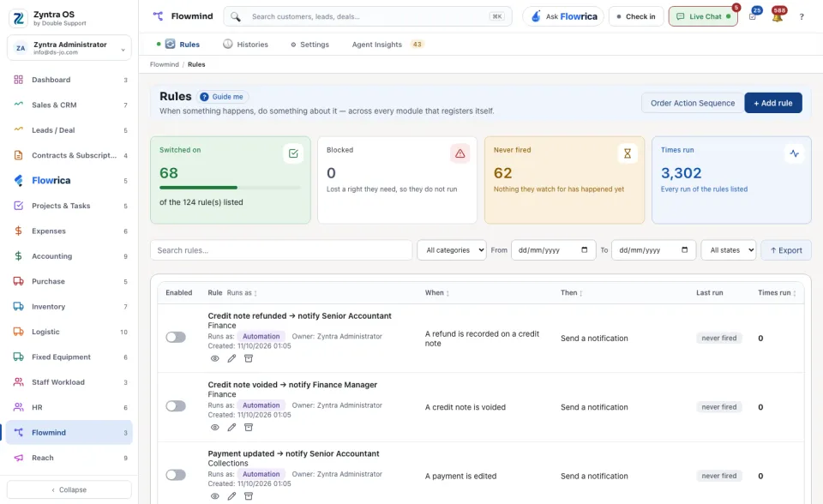Click the help question mark icon
Screen dimensions: 823x504
click(802, 17)
